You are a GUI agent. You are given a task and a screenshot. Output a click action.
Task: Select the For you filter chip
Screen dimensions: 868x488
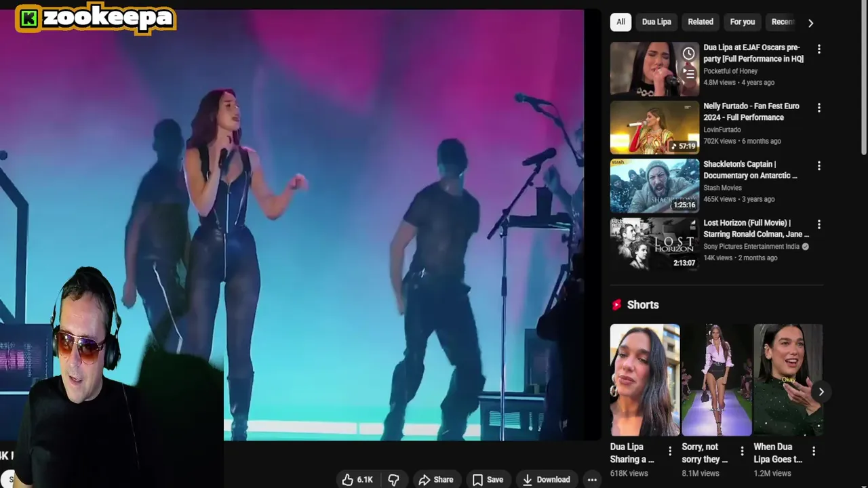[x=742, y=22]
